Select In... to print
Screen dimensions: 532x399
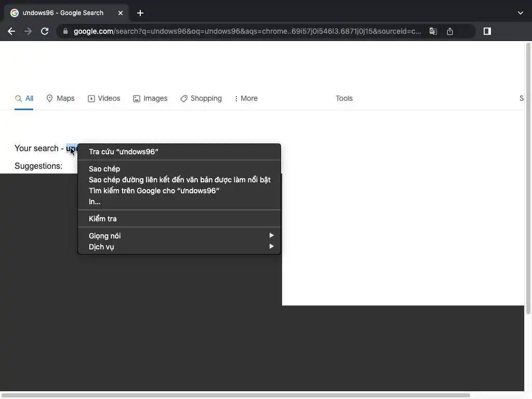click(x=179, y=201)
